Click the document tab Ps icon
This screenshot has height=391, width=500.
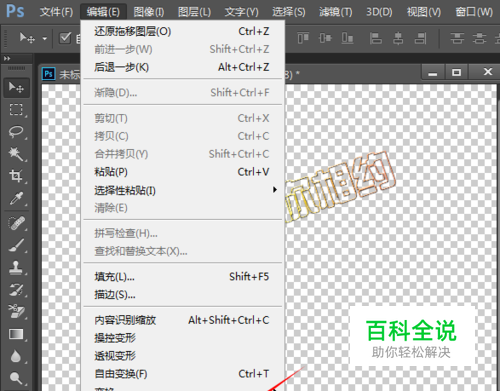point(49,74)
